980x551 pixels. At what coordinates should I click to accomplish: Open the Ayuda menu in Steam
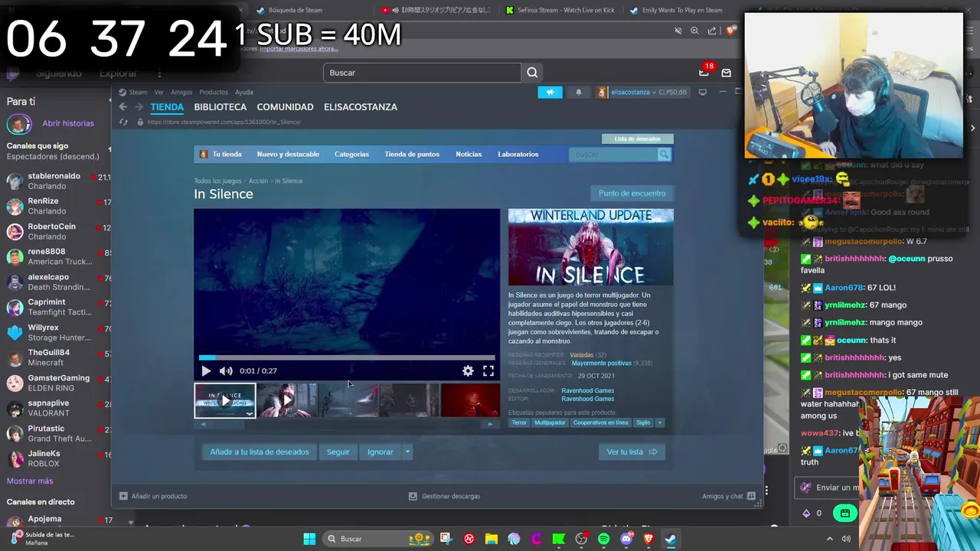pyautogui.click(x=243, y=93)
